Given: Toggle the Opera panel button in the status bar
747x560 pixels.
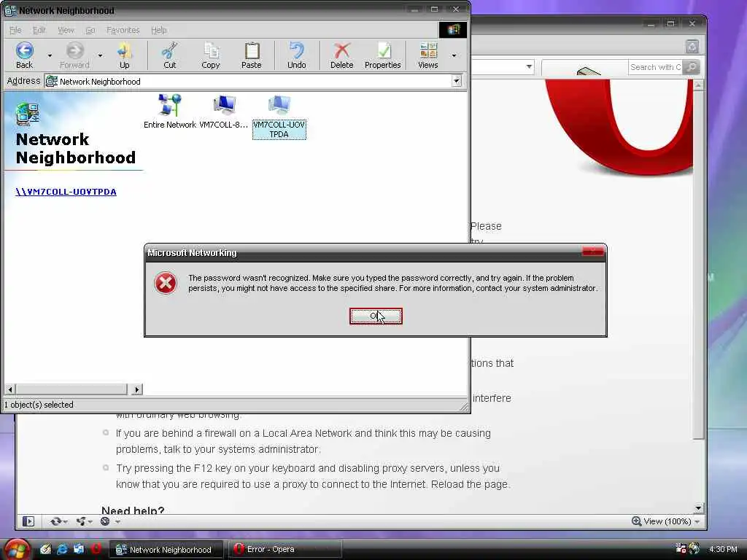Looking at the screenshot, I should (x=28, y=521).
